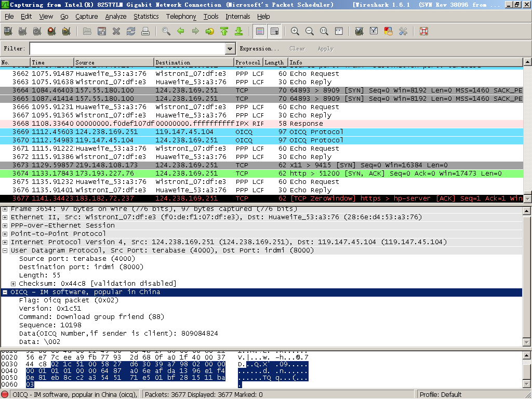Collapse the OICQ IM software node
This screenshot has width=532, height=399.
pos(5,292)
